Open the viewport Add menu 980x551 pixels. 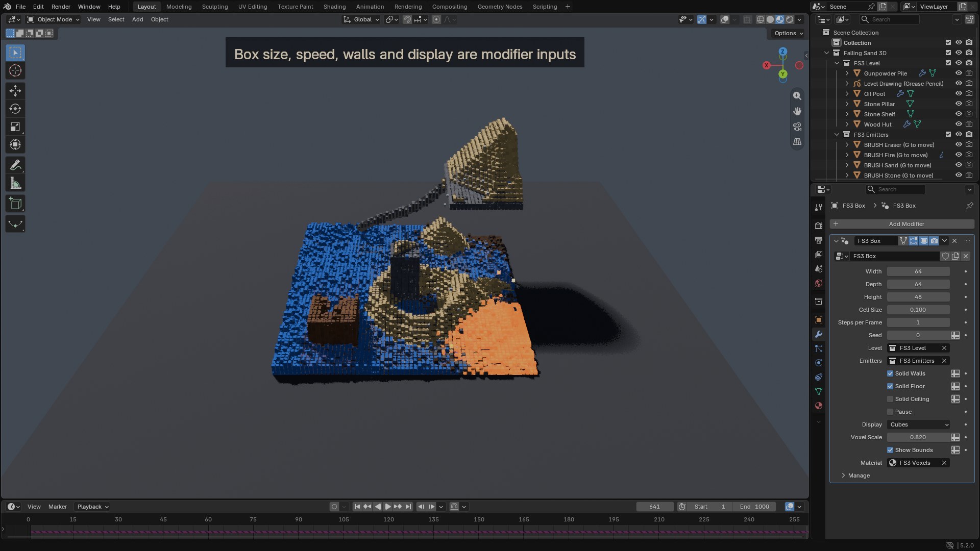(137, 19)
